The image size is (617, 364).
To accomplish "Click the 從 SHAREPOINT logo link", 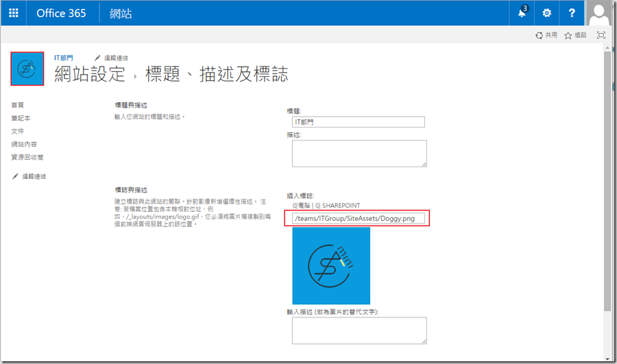I will [x=337, y=205].
